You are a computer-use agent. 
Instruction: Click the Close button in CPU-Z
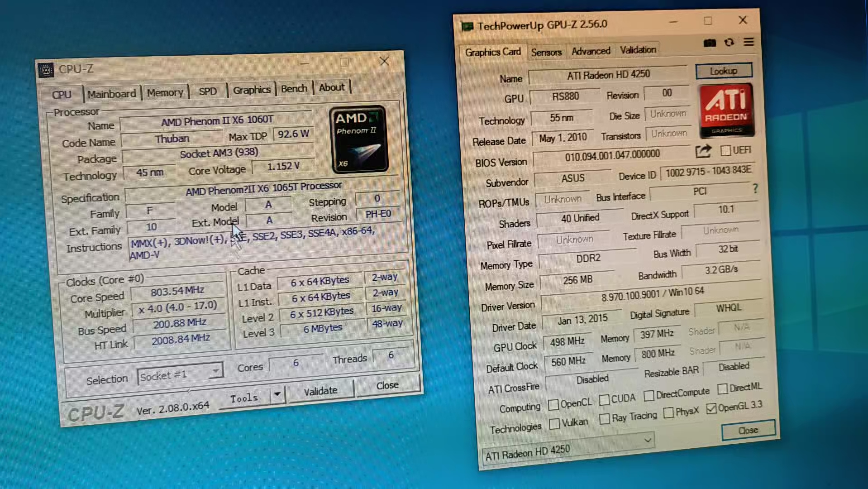click(387, 385)
